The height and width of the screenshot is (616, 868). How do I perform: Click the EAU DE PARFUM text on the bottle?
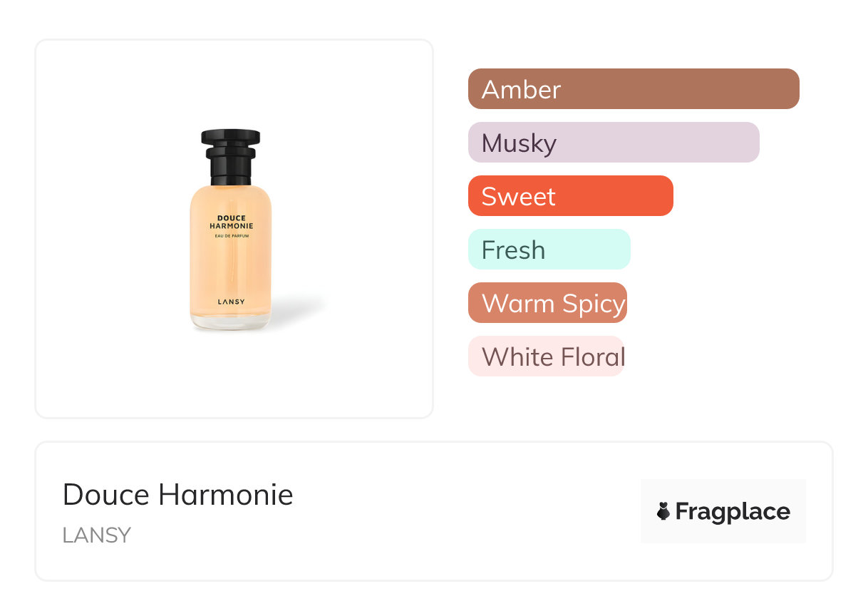point(231,236)
